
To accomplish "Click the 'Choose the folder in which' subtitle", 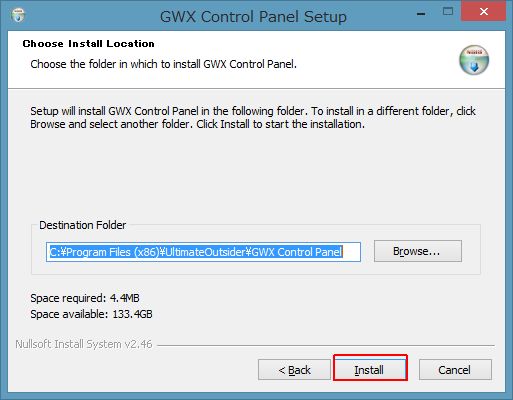I will tap(163, 64).
